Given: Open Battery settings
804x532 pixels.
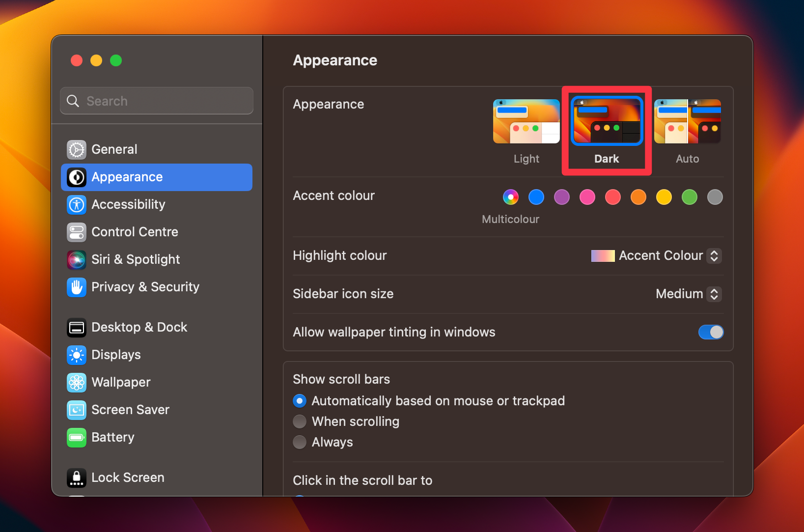Looking at the screenshot, I should tap(113, 437).
